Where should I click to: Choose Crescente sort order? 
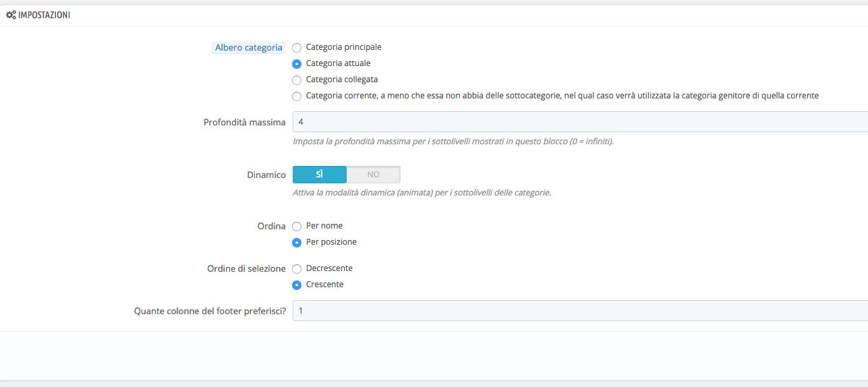297,285
